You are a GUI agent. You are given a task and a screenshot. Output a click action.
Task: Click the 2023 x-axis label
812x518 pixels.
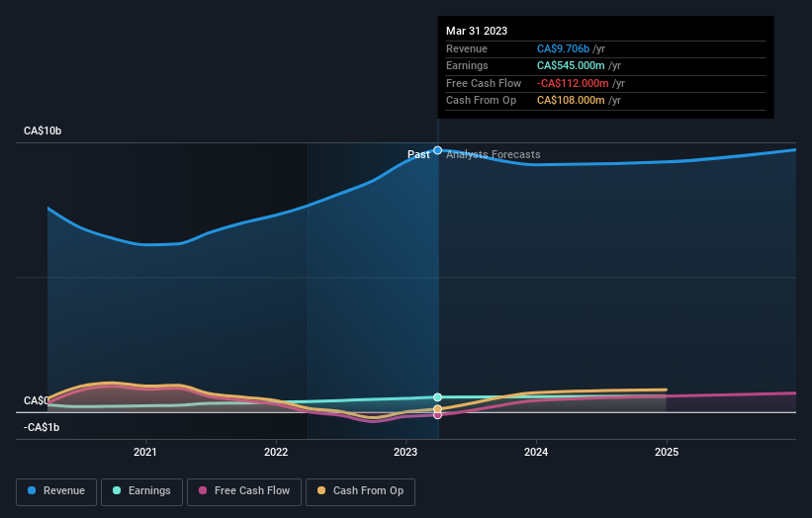406,452
